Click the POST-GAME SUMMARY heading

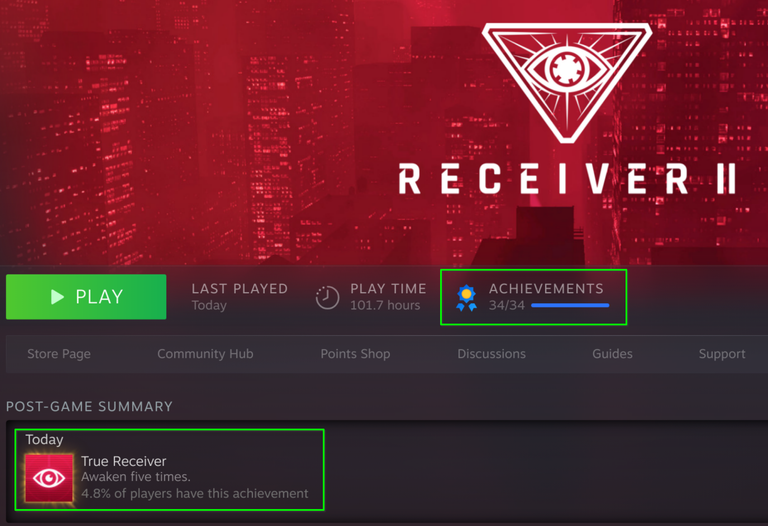click(x=89, y=406)
